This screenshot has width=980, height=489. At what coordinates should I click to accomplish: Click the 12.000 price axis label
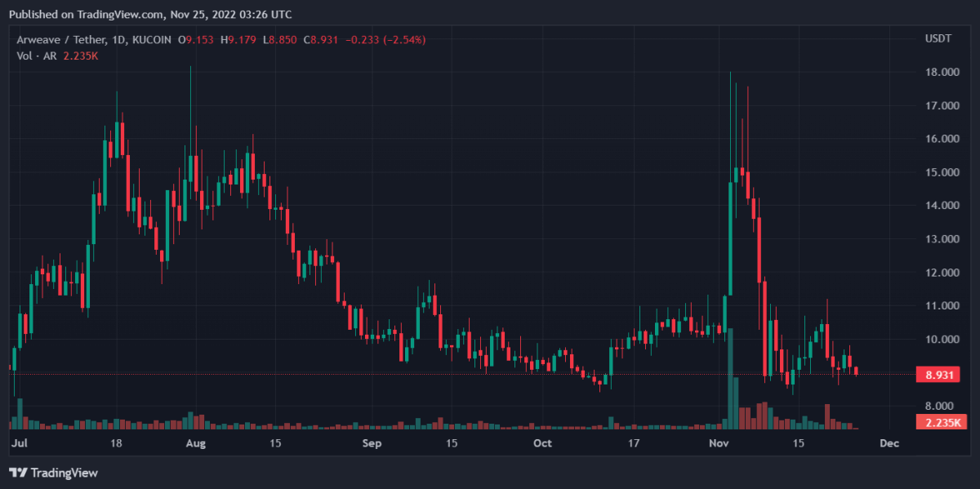[942, 273]
